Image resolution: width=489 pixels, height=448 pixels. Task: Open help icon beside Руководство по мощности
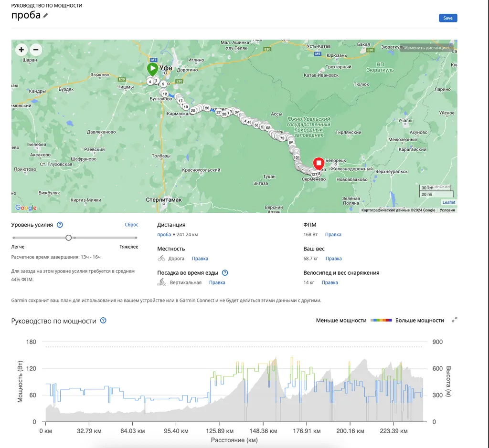pyautogui.click(x=103, y=321)
